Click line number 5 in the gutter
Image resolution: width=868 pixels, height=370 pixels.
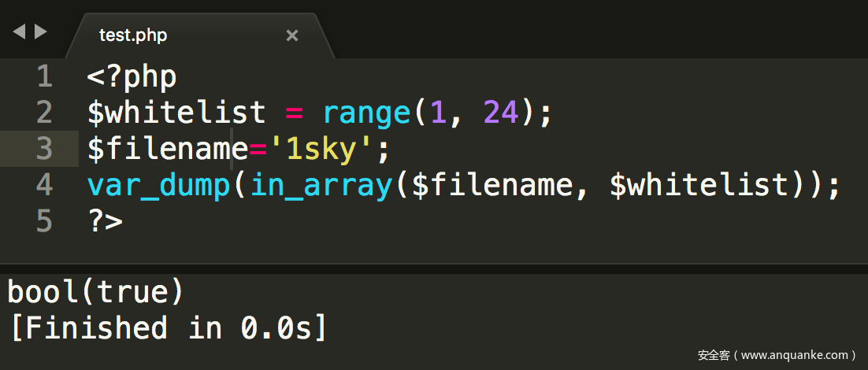44,221
